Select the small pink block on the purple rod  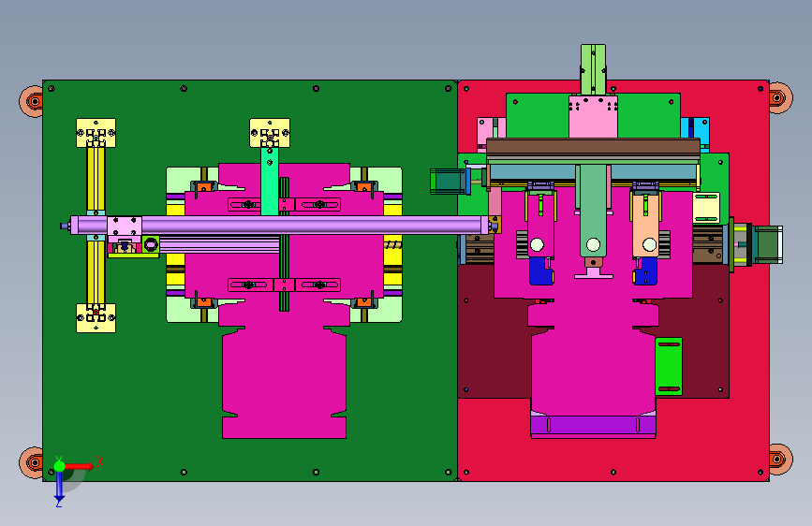[x=125, y=226]
